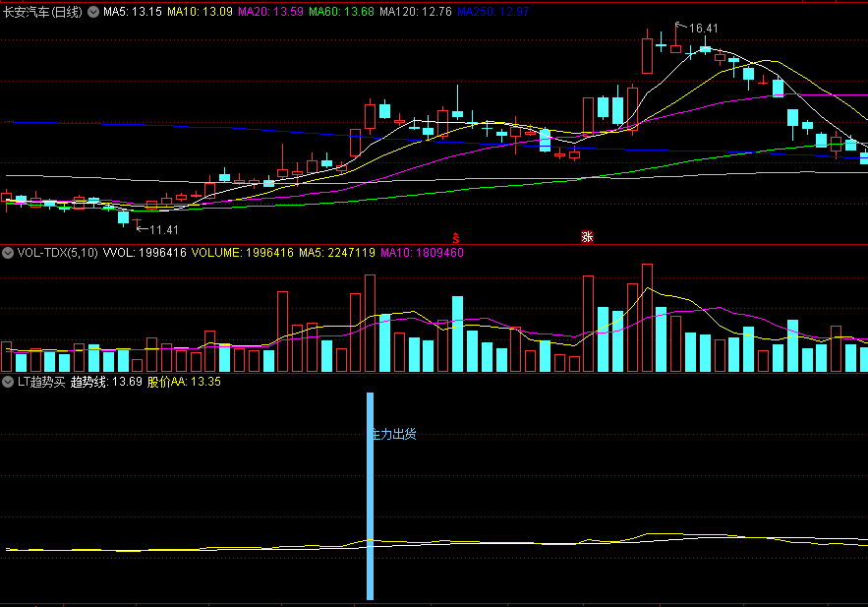Image resolution: width=868 pixels, height=607 pixels.
Task: Select the 趋势线: 13.69 label
Action: click(107, 382)
